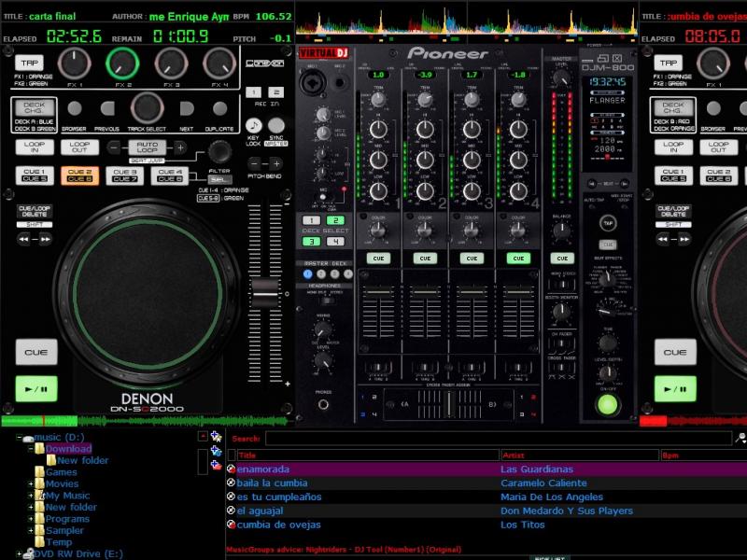Collapse the Download folder

coord(31,448)
